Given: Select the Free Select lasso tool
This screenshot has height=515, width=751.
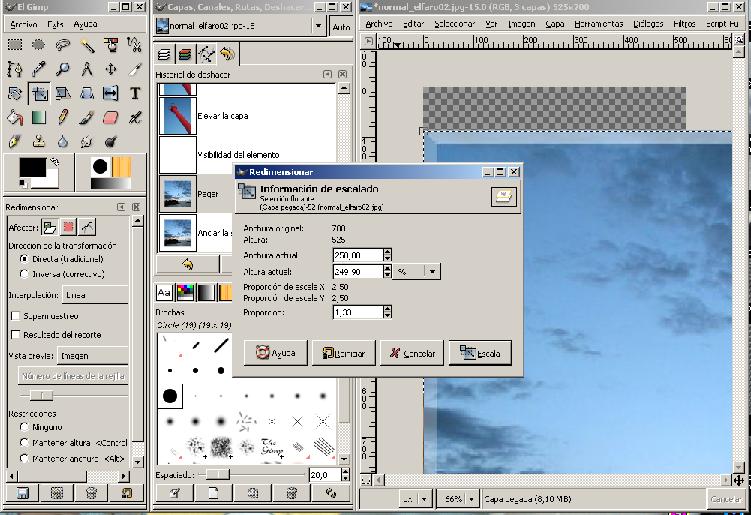Looking at the screenshot, I should coord(63,45).
